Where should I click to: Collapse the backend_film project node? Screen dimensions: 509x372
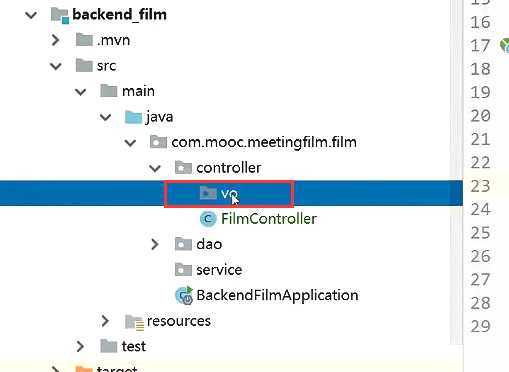coord(31,15)
